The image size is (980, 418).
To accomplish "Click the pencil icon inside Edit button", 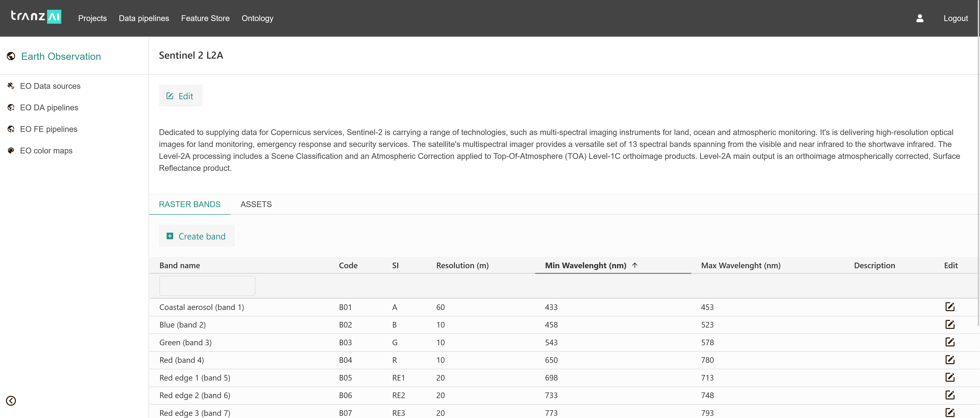I will [170, 96].
